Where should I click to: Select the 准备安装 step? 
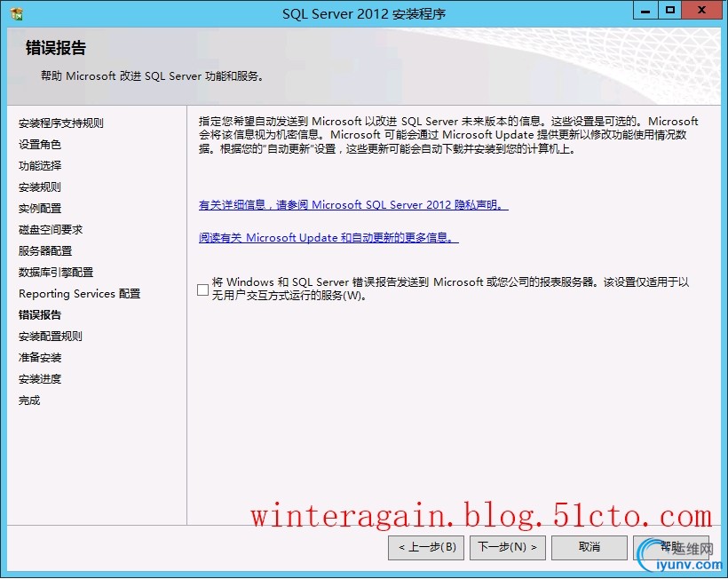pyautogui.click(x=40, y=358)
